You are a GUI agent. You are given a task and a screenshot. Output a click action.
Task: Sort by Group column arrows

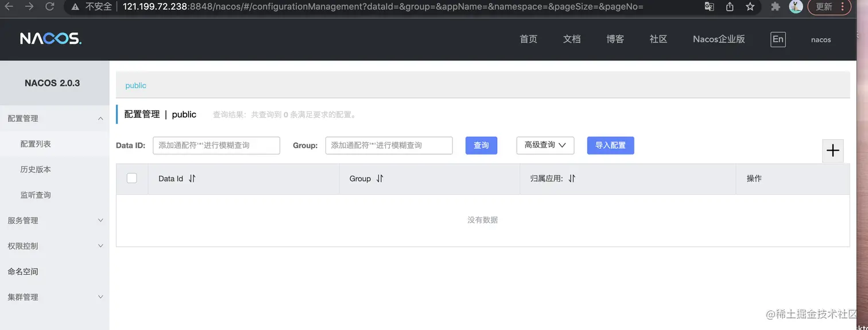click(x=379, y=179)
